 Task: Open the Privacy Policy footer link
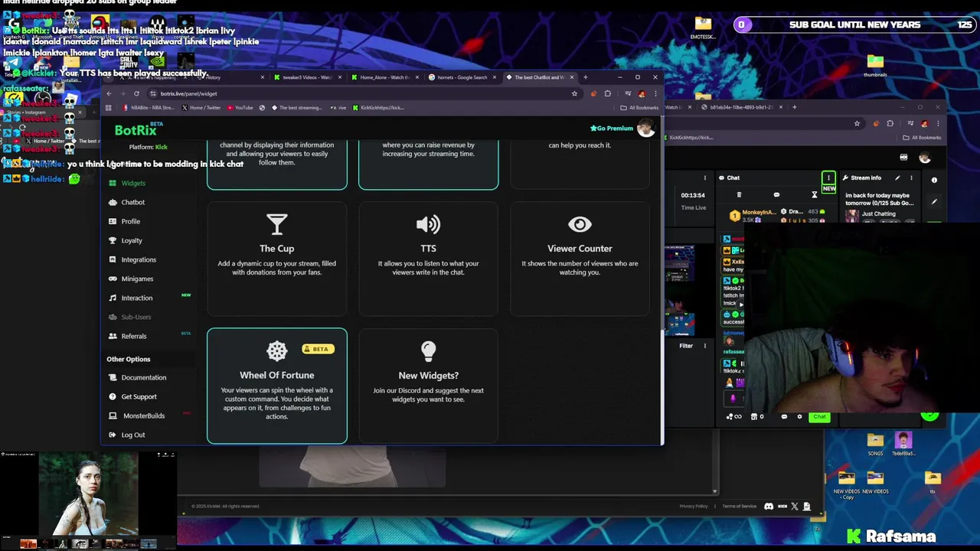pos(694,506)
